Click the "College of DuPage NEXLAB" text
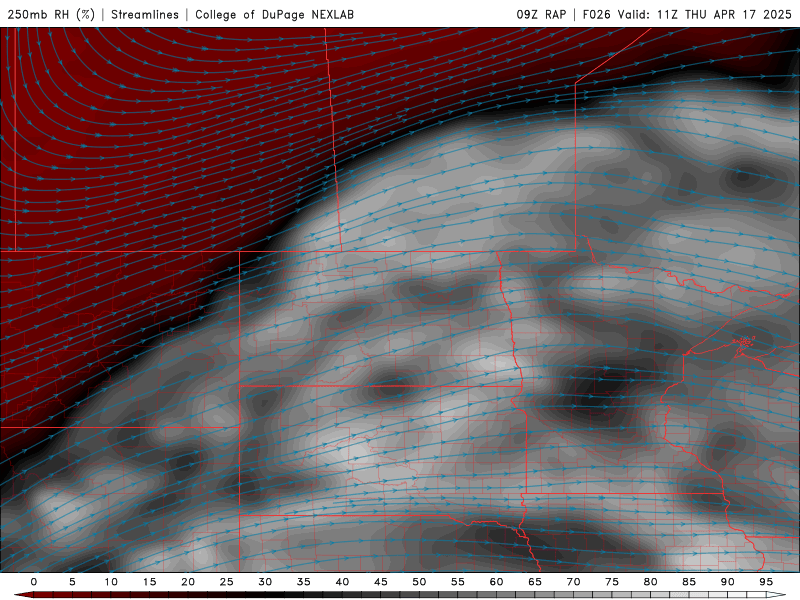This screenshot has width=800, height=600. tap(274, 14)
